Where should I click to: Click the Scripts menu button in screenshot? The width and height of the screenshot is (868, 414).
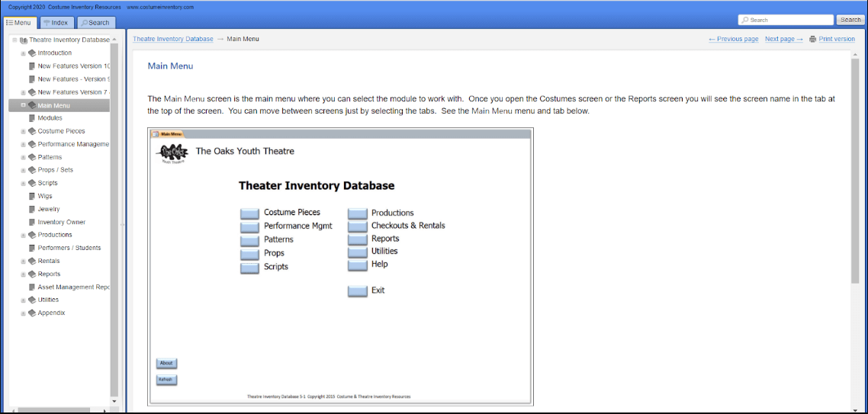point(249,268)
